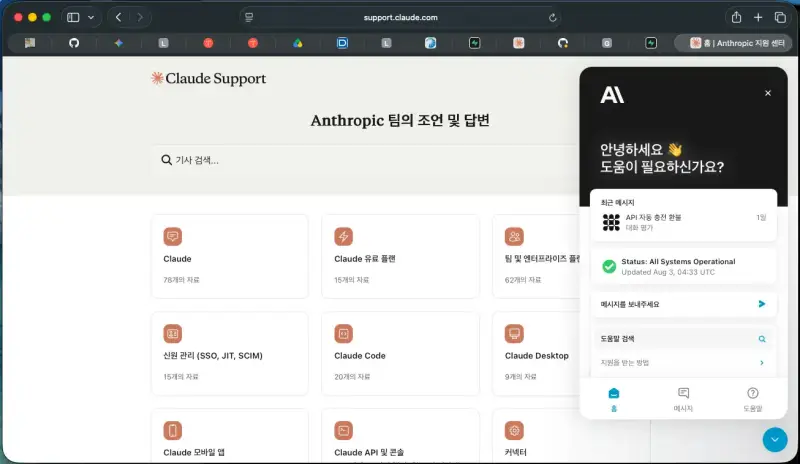The height and width of the screenshot is (464, 800).
Task: Open recent message API 자동 충전 환불
Action: click(x=683, y=222)
